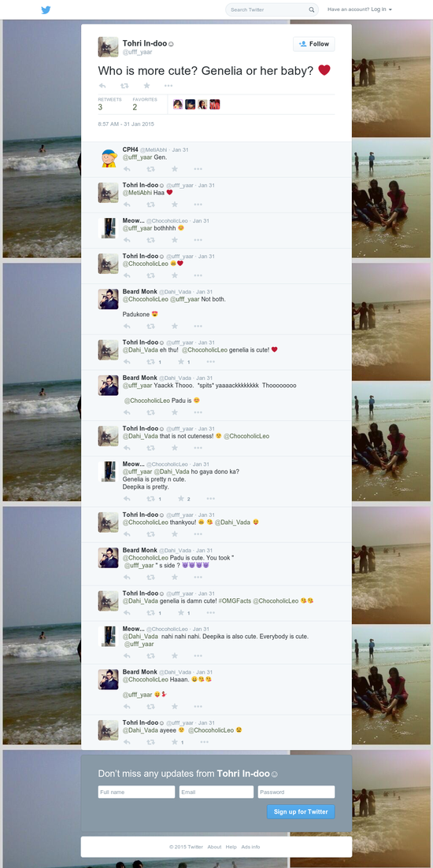
Task: Click the Follow button for Tohri In-doo
Action: [x=314, y=44]
